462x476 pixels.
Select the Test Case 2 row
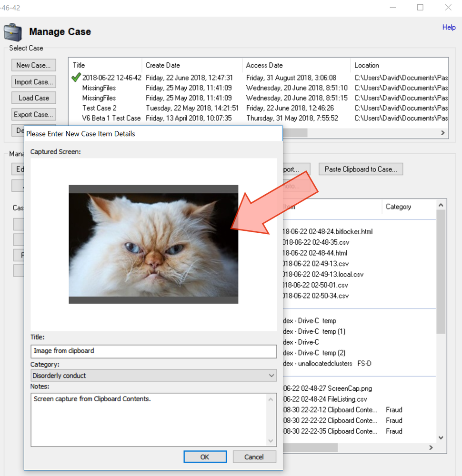tap(260, 108)
